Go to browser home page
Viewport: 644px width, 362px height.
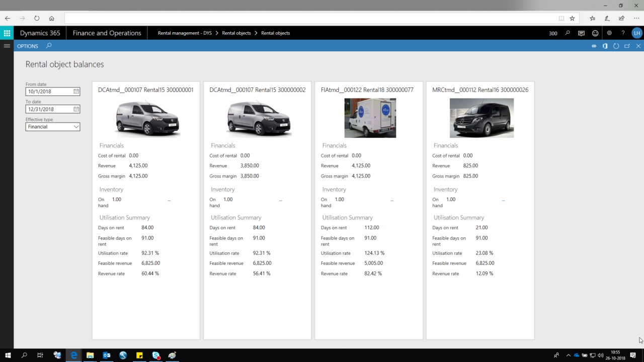pyautogui.click(x=51, y=18)
